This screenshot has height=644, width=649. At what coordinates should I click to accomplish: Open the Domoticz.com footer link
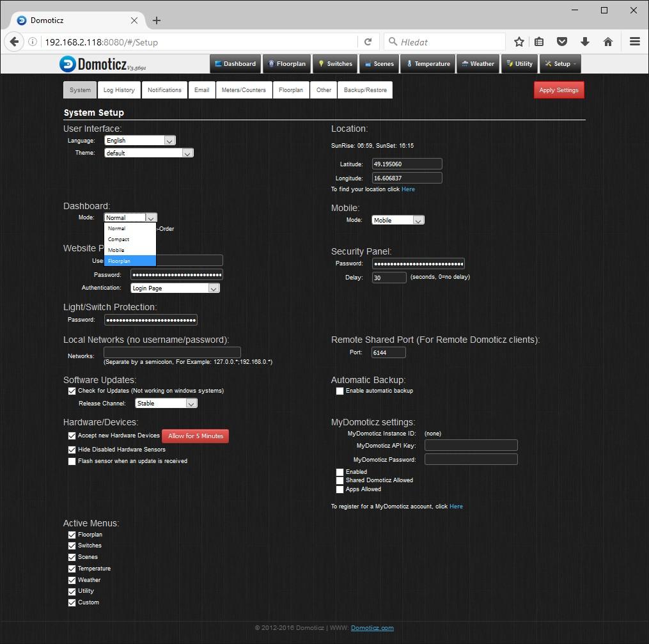tap(372, 628)
